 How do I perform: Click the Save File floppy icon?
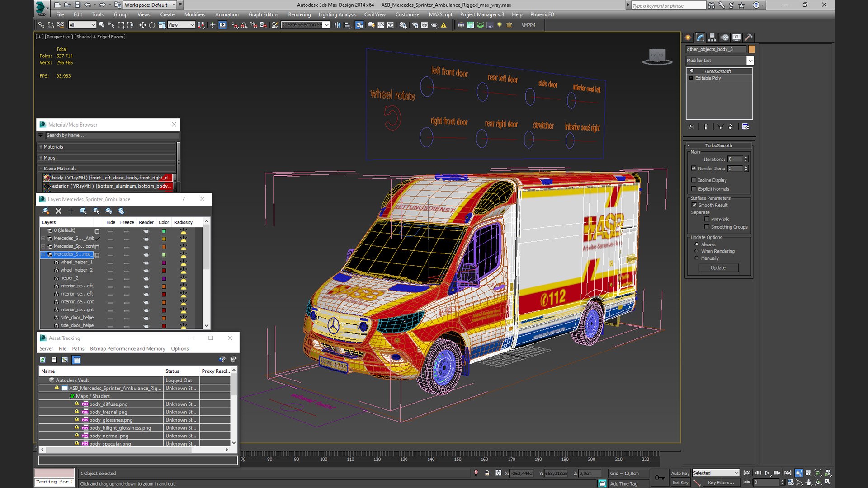tap(77, 5)
